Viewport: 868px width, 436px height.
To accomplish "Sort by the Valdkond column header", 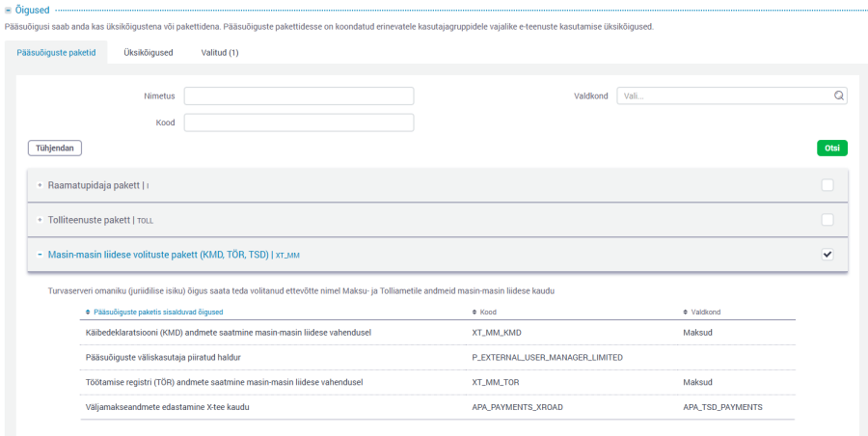I will click(x=701, y=312).
